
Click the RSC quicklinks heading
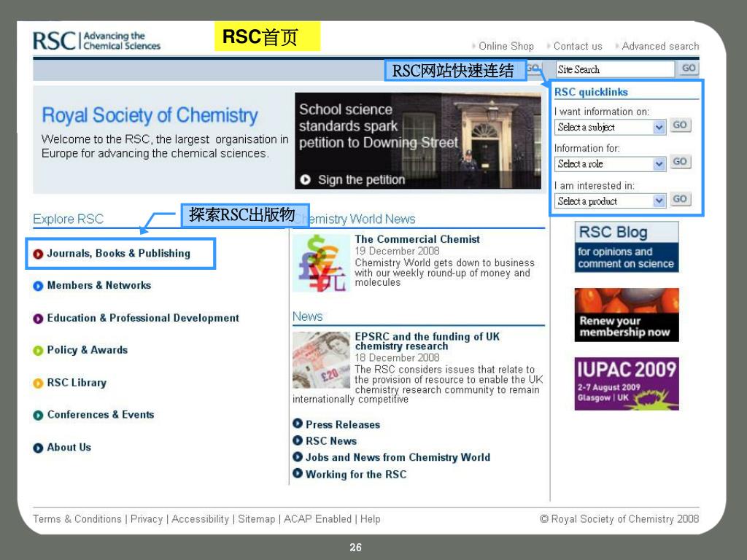point(591,92)
